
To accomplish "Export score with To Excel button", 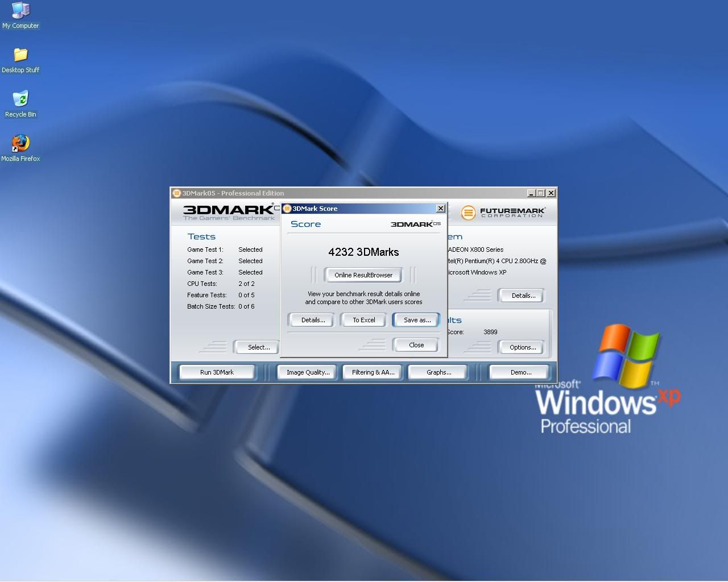I will coord(364,320).
